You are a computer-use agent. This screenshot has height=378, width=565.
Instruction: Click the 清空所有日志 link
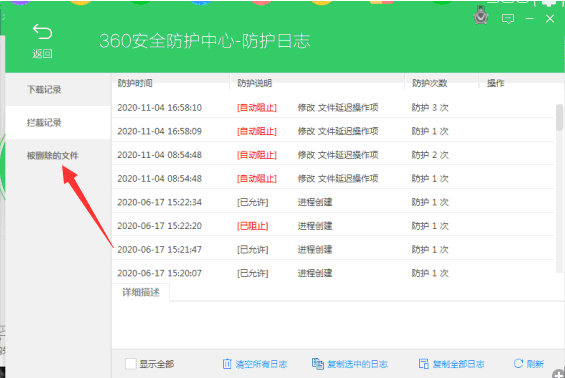pos(261,364)
